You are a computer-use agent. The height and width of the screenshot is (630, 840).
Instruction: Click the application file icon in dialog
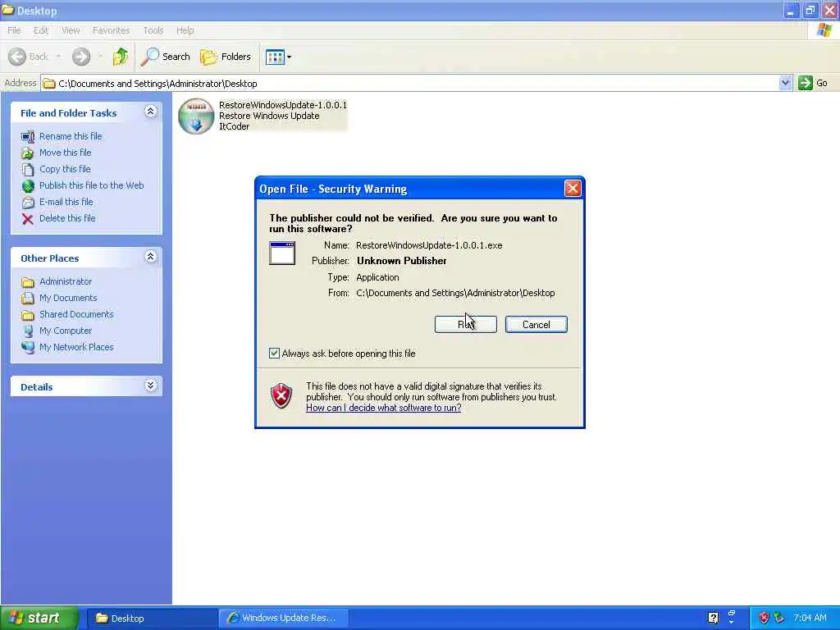(282, 253)
